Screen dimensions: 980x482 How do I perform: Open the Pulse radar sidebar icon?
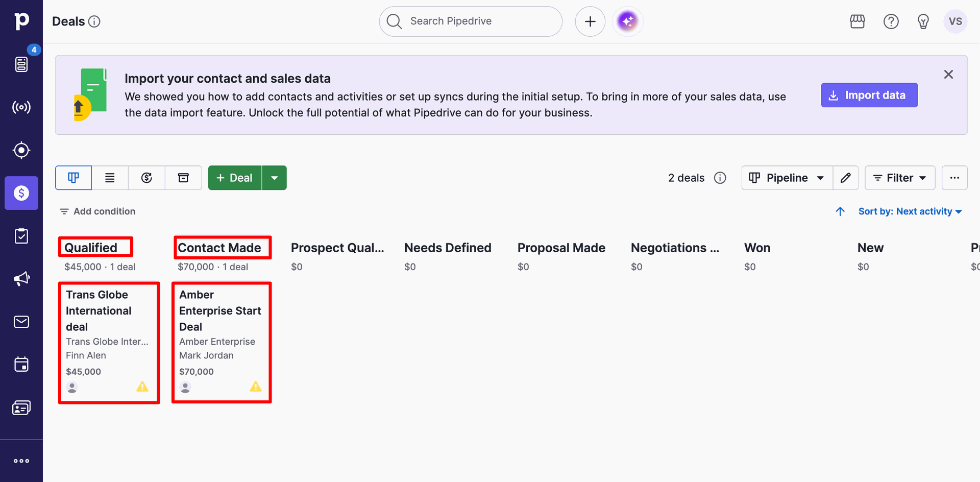coord(21,107)
